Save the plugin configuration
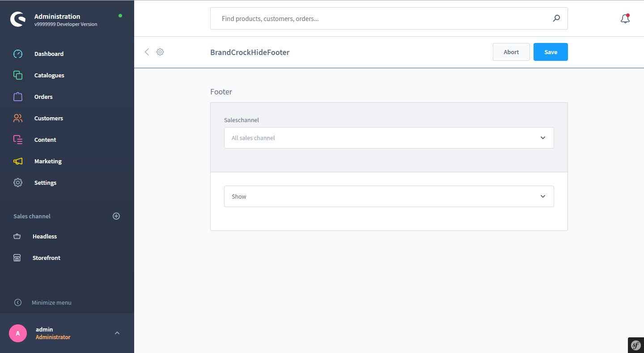The height and width of the screenshot is (353, 644). [x=551, y=52]
